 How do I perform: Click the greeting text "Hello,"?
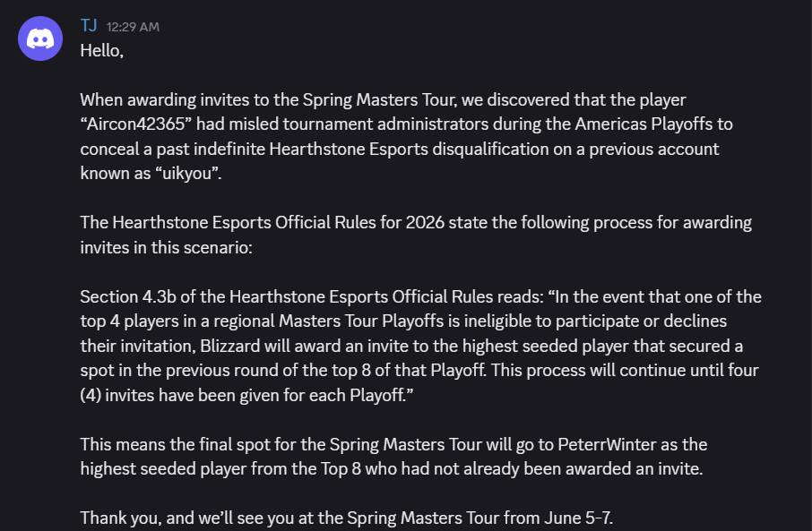(102, 51)
